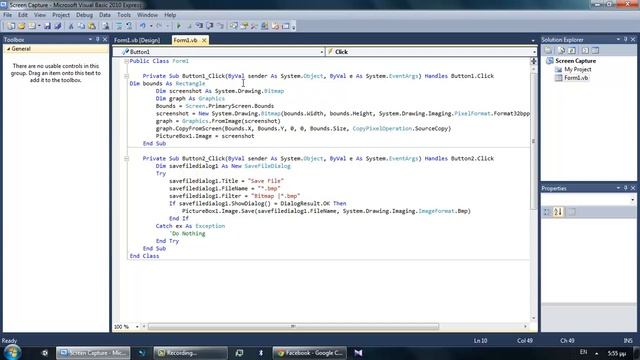Image resolution: width=640 pixels, height=360 pixels.
Task: Click the Error List toolbar icon
Action: tap(275, 26)
